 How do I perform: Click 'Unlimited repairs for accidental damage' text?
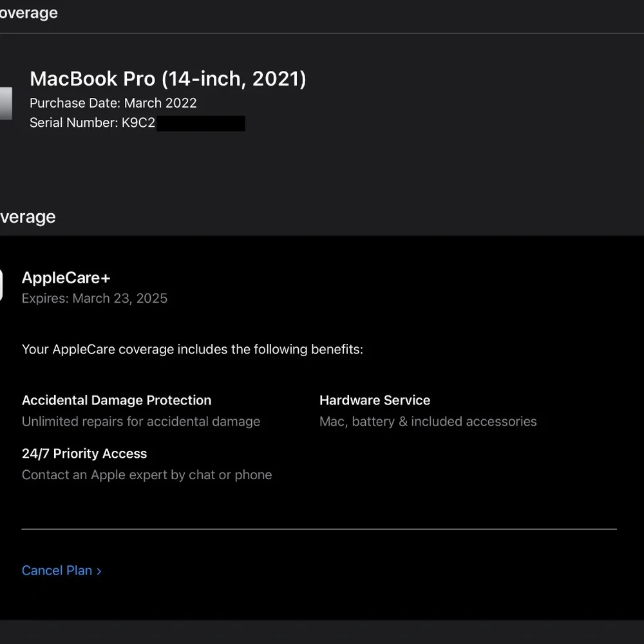tap(141, 421)
